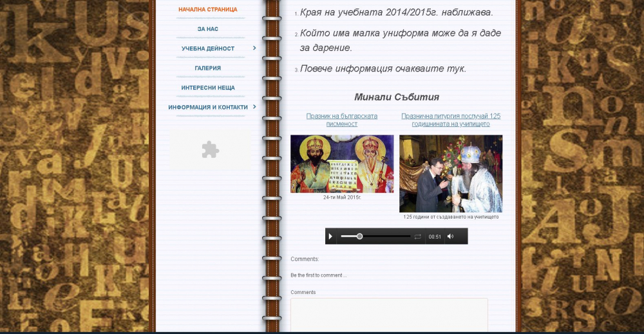The width and height of the screenshot is (644, 334).
Task: Select the 24-ти Май 2015г. caption
Action: click(342, 197)
